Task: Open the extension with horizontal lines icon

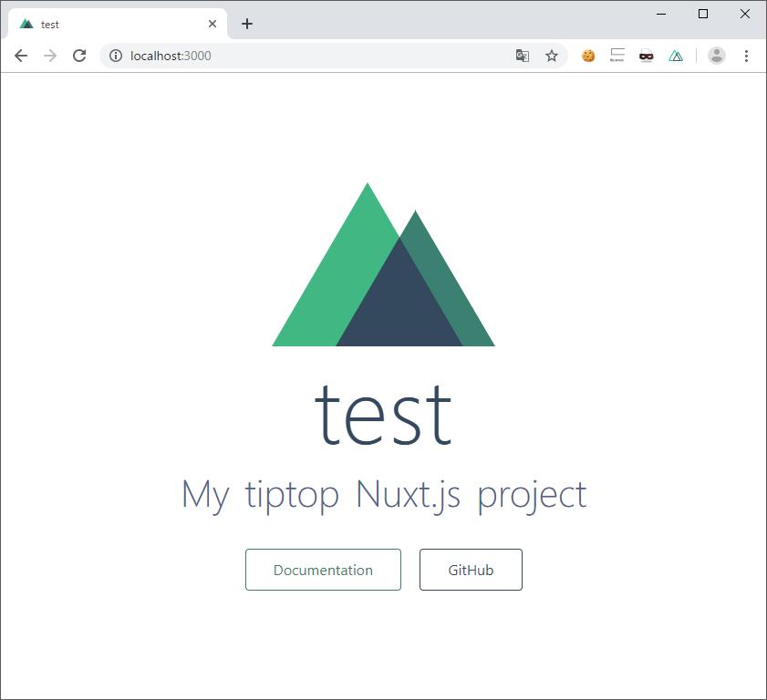Action: point(617,56)
